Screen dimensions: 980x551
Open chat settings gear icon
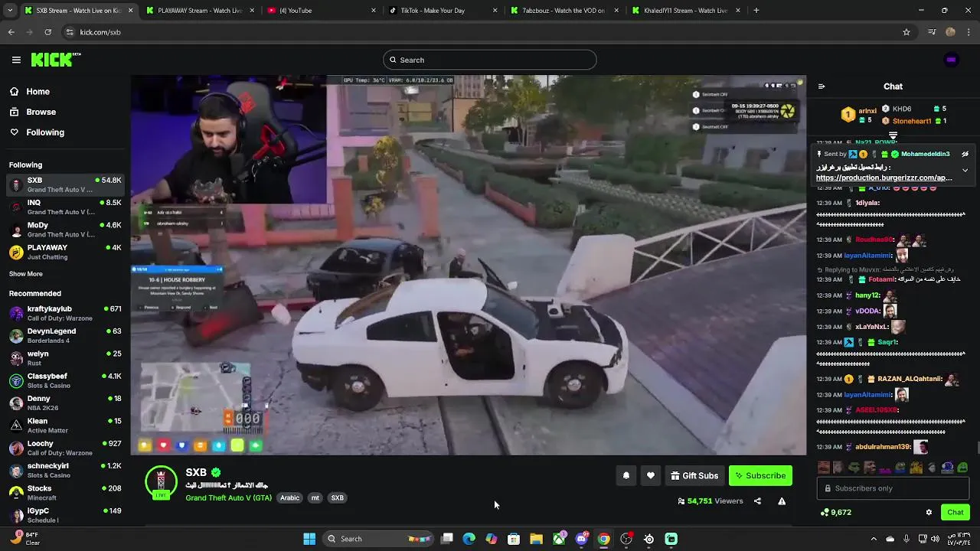pyautogui.click(x=929, y=512)
